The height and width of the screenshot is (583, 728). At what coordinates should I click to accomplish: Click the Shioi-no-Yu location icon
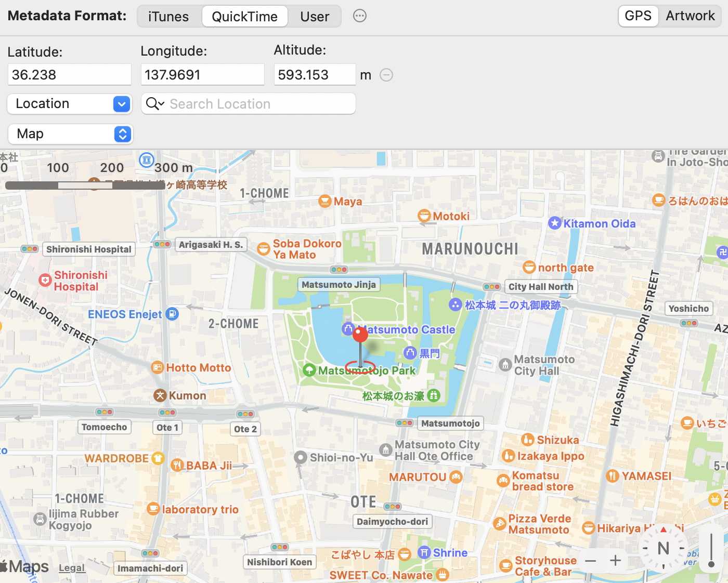tap(301, 457)
